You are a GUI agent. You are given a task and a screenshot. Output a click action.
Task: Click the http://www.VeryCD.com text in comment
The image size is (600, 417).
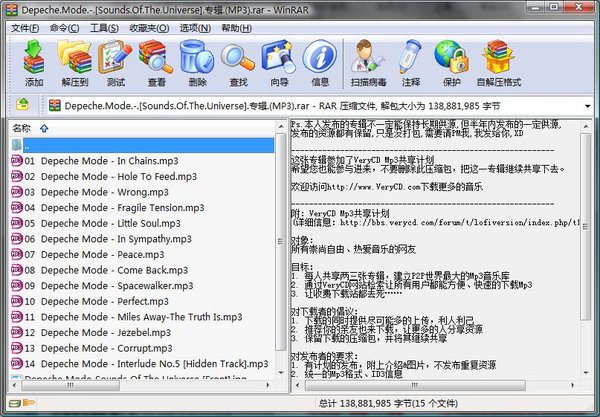pyautogui.click(x=374, y=187)
